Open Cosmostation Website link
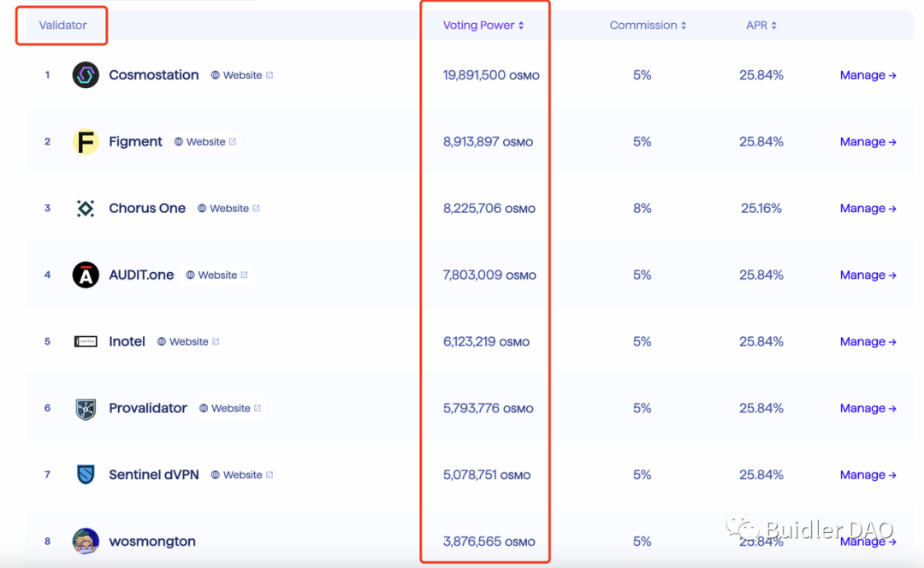The height and width of the screenshot is (568, 924). [x=242, y=74]
